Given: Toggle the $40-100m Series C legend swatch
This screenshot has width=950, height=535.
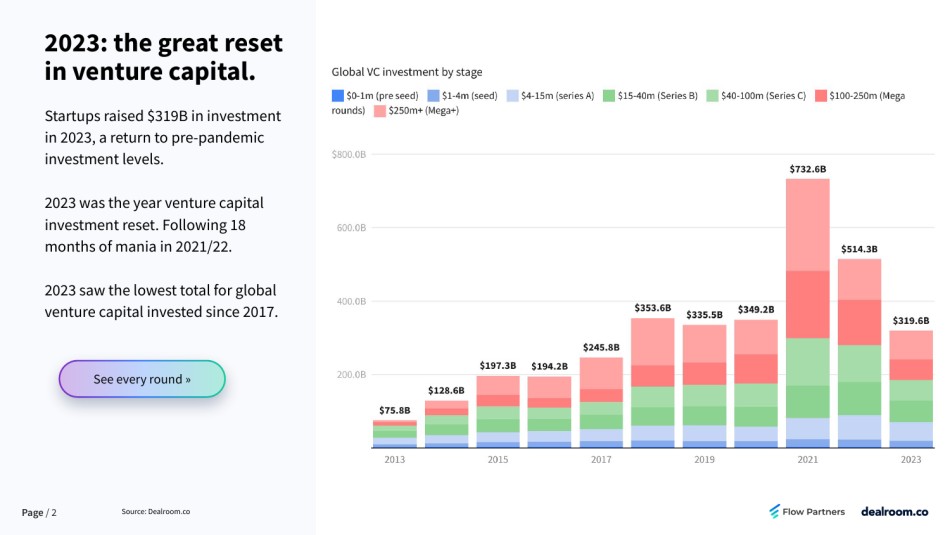Looking at the screenshot, I should point(712,96).
